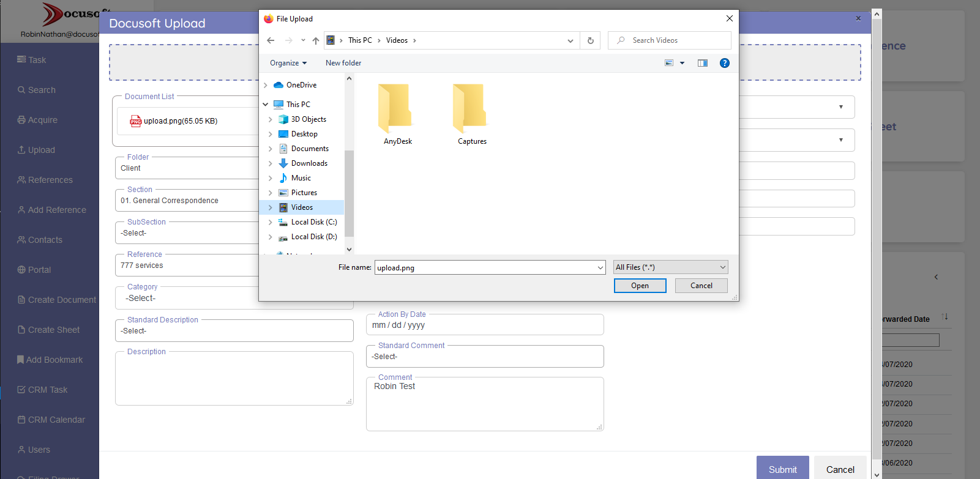Image resolution: width=980 pixels, height=479 pixels.
Task: Open the Organize menu
Action: 288,63
